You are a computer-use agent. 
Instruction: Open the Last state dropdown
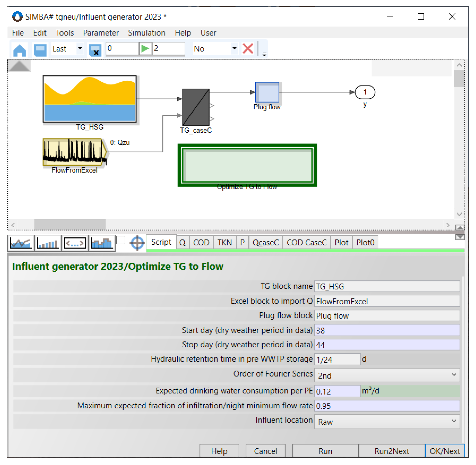click(80, 48)
